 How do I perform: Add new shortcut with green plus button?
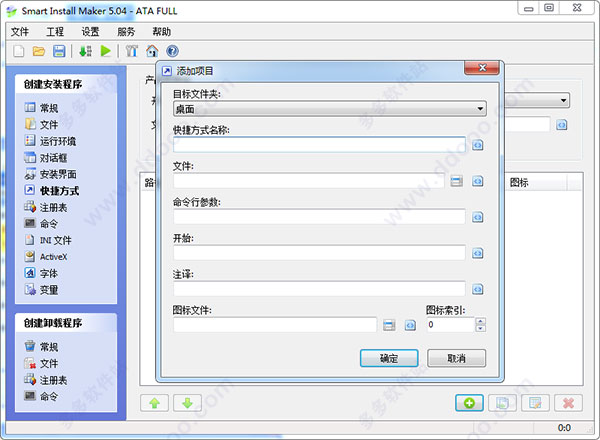pyautogui.click(x=470, y=403)
